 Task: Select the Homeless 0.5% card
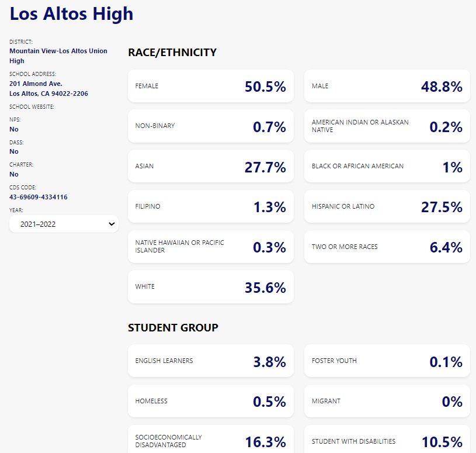pyautogui.click(x=210, y=402)
